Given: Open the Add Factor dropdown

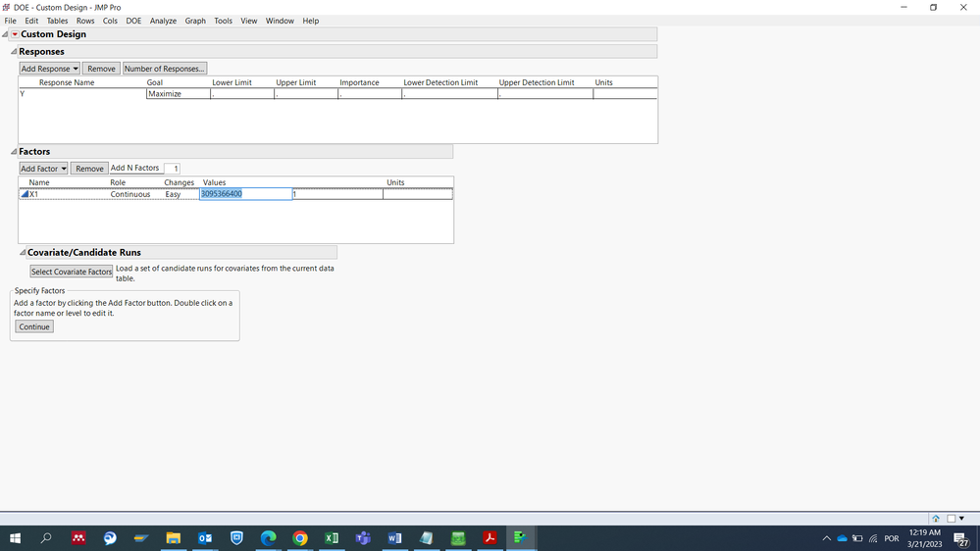Looking at the screenshot, I should click(x=43, y=169).
